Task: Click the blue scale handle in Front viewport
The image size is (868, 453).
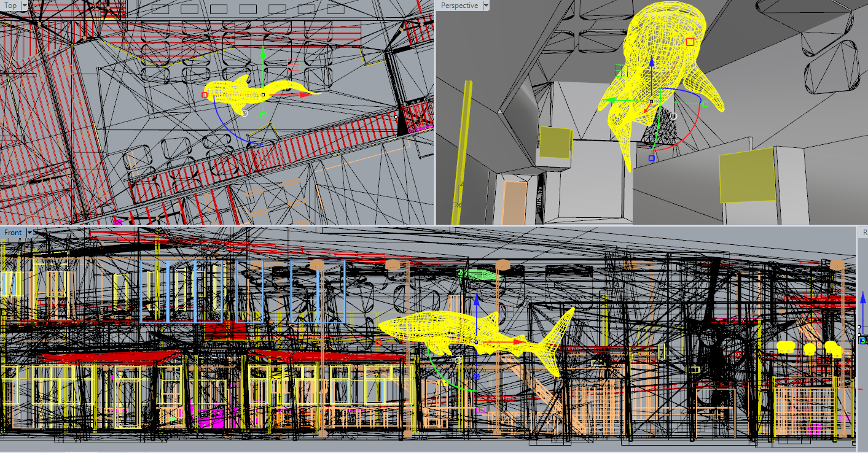Action: (x=476, y=376)
